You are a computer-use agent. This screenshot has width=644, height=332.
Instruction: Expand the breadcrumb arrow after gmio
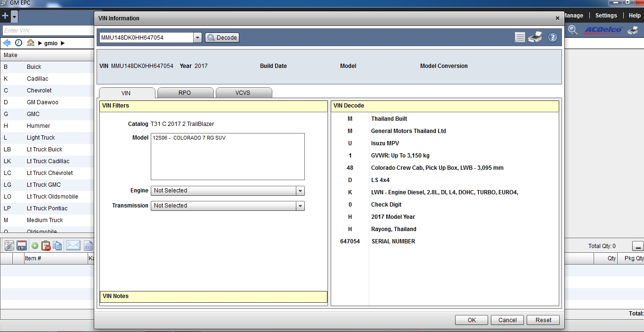pos(63,43)
